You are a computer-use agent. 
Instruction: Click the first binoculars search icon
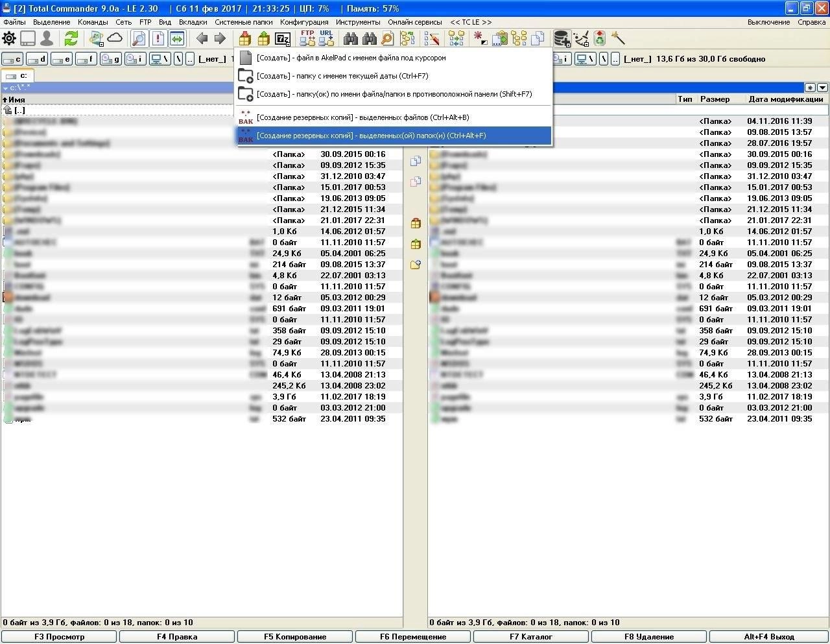tap(351, 39)
